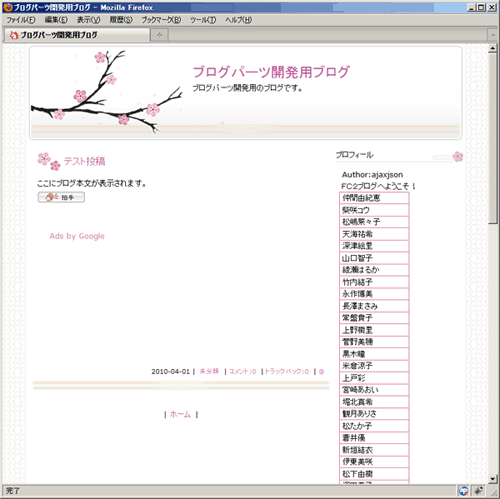Click the プロフィール sidebar heading
Image resolution: width=500 pixels, height=499 pixels.
355,155
